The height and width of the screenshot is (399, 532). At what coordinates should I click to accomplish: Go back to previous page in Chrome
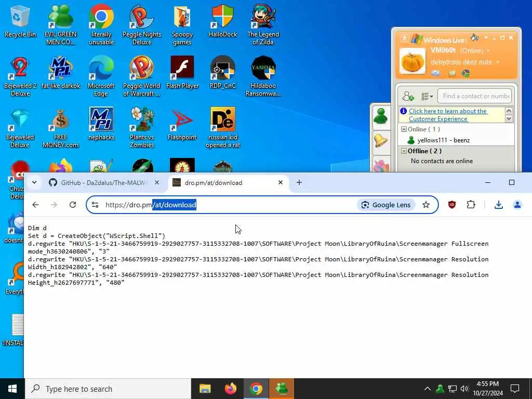click(35, 205)
